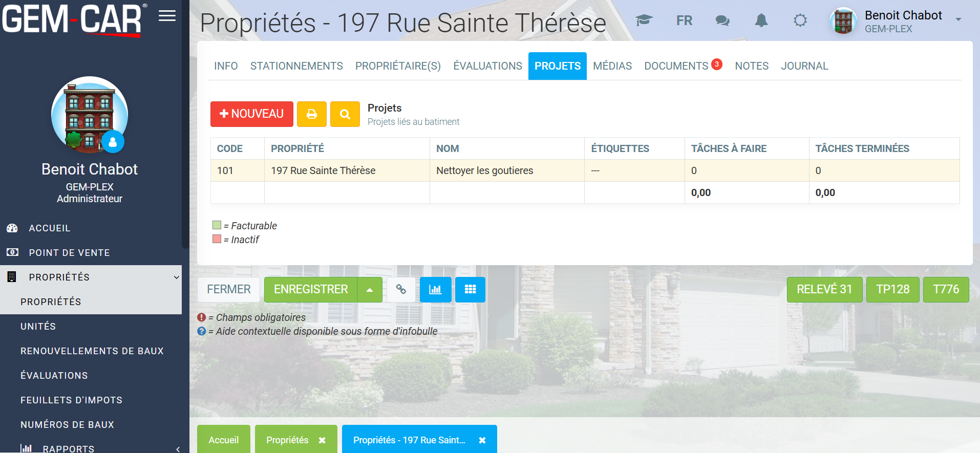
Task: Click the graduation cap training icon
Action: 644,20
